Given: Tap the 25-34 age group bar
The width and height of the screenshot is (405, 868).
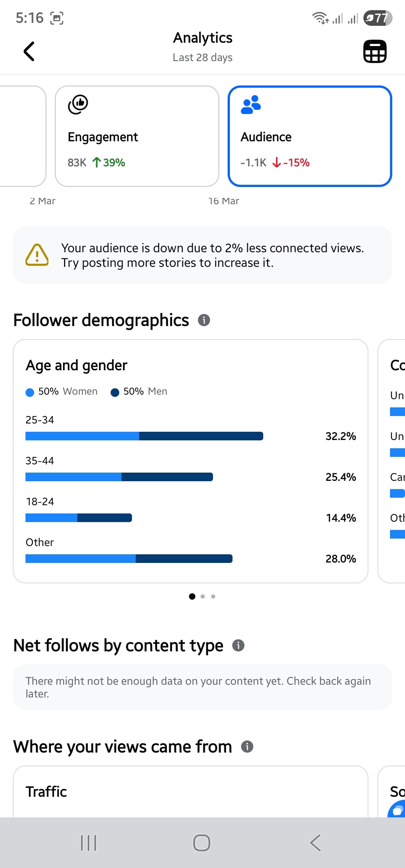Looking at the screenshot, I should 144,436.
